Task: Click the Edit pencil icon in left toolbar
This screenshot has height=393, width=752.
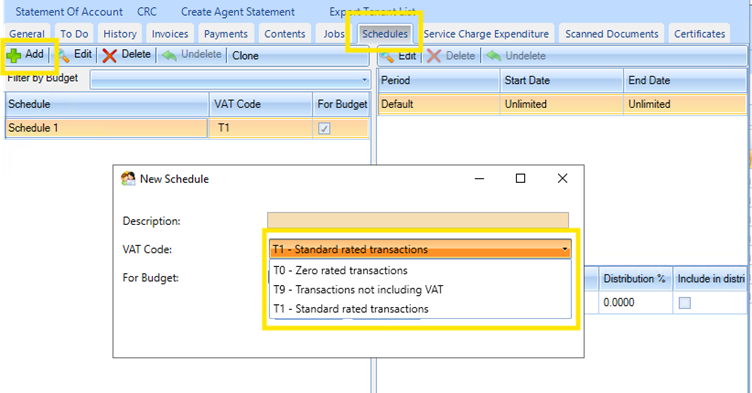Action: pos(63,57)
